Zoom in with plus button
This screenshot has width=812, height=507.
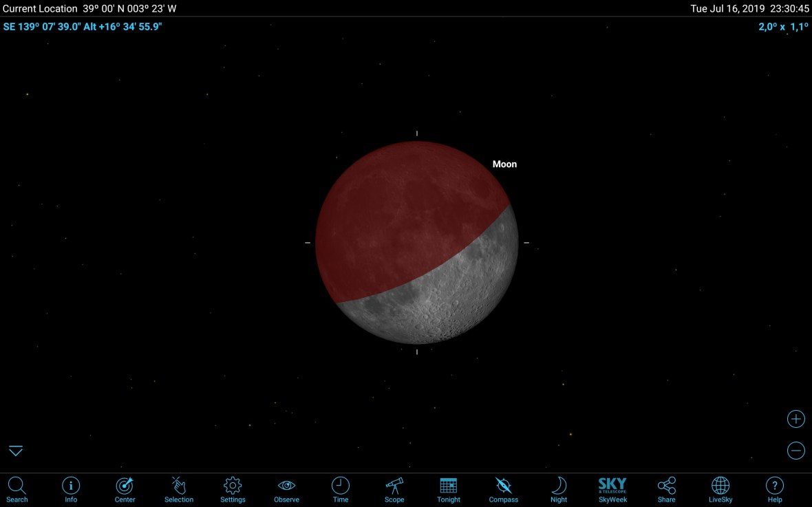click(x=795, y=419)
